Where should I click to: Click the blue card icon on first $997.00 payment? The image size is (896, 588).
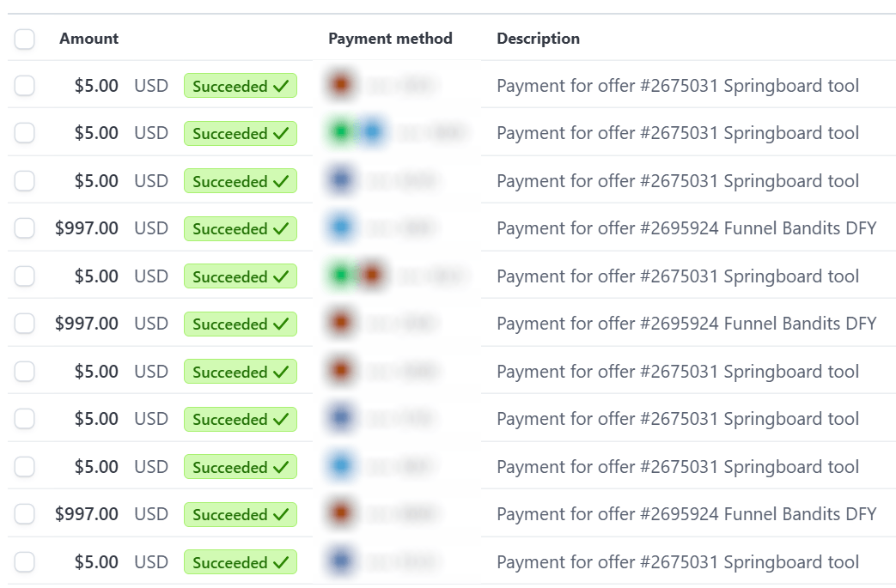pos(341,228)
